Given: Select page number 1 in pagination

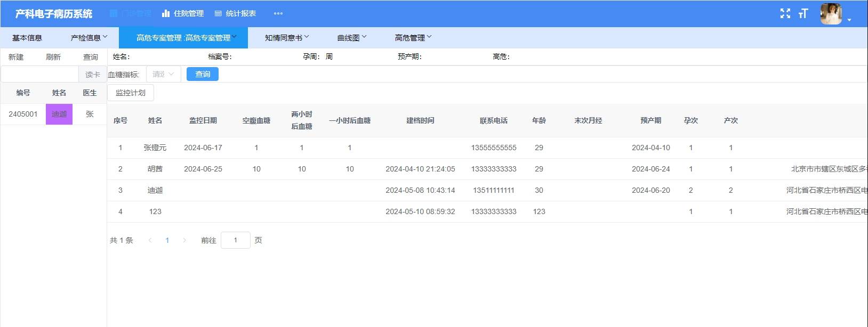Looking at the screenshot, I should 167,240.
